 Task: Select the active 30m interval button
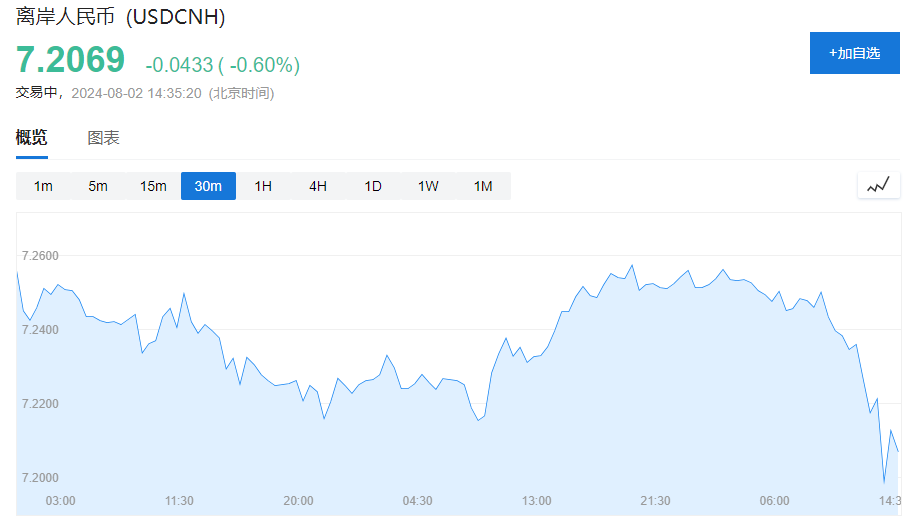(208, 186)
